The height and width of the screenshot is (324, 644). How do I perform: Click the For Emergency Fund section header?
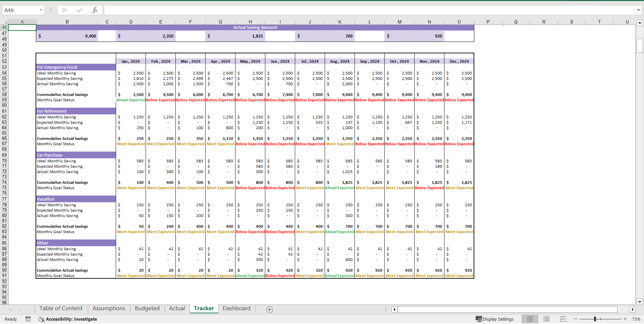pyautogui.click(x=76, y=67)
